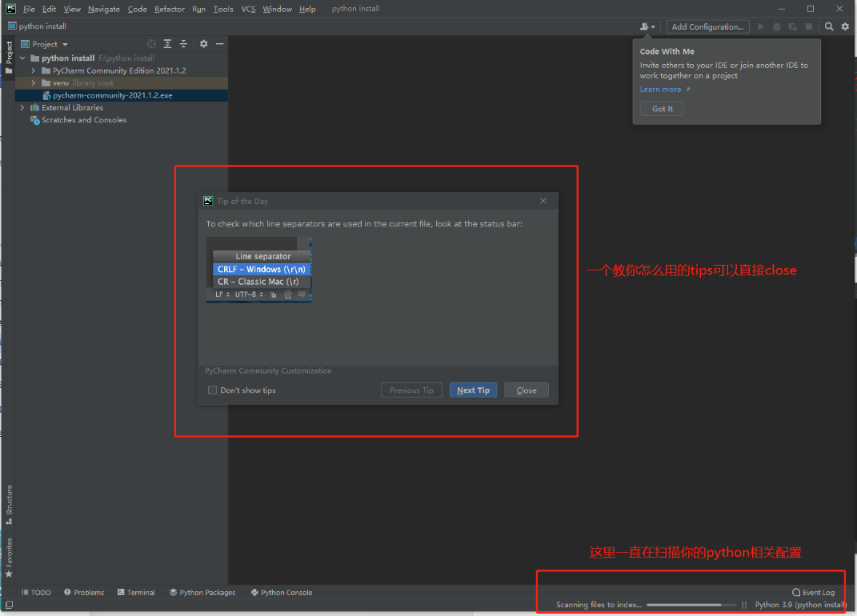Click the Python 3.9 interpreter selector
Image resolution: width=857 pixels, height=616 pixels.
(800, 605)
